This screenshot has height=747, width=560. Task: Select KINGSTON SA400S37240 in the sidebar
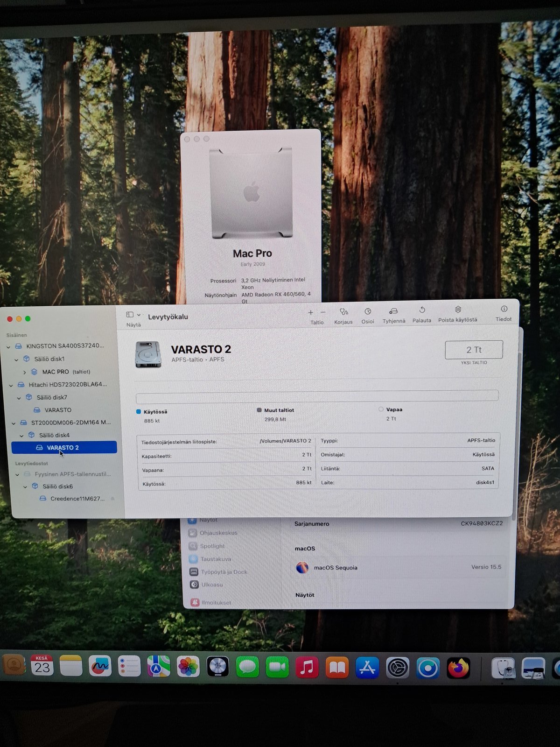65,346
